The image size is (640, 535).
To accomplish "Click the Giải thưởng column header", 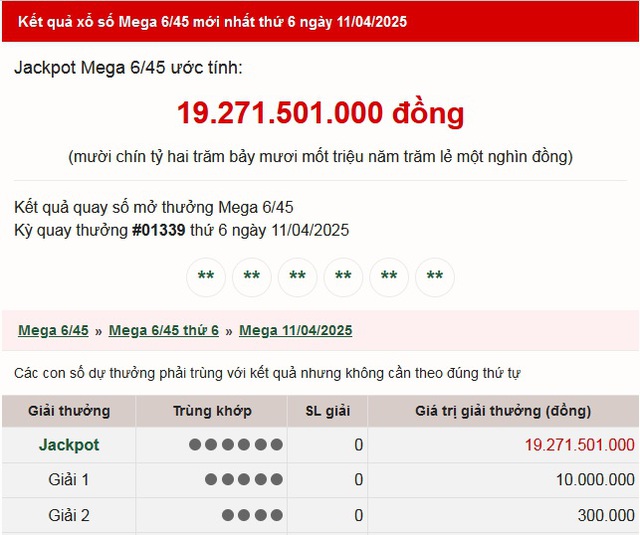I will [x=69, y=411].
